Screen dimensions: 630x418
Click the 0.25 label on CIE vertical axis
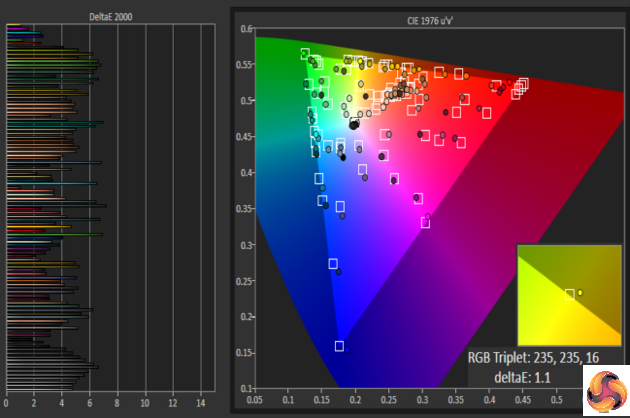click(x=245, y=281)
